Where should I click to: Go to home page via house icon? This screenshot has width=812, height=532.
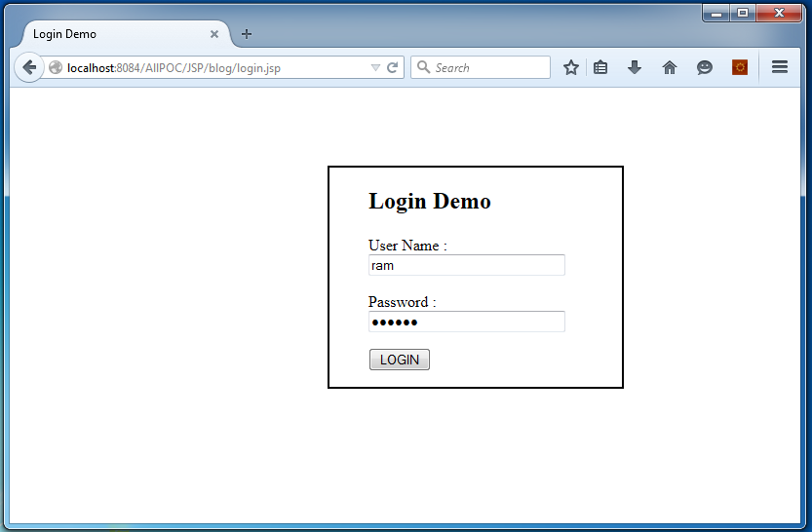click(669, 67)
